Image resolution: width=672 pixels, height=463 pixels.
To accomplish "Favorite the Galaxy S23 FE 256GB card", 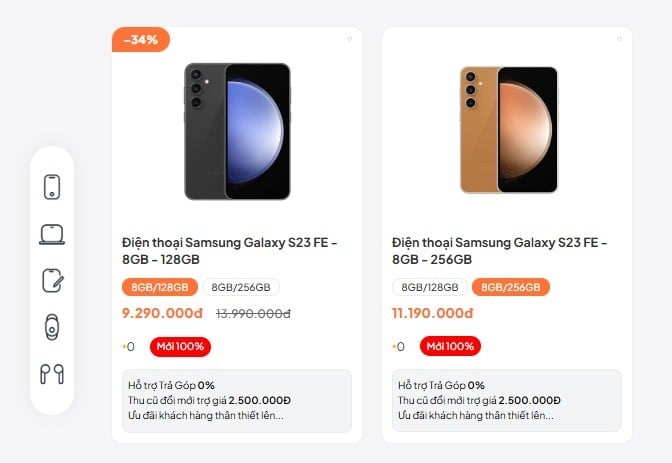I will tap(620, 39).
